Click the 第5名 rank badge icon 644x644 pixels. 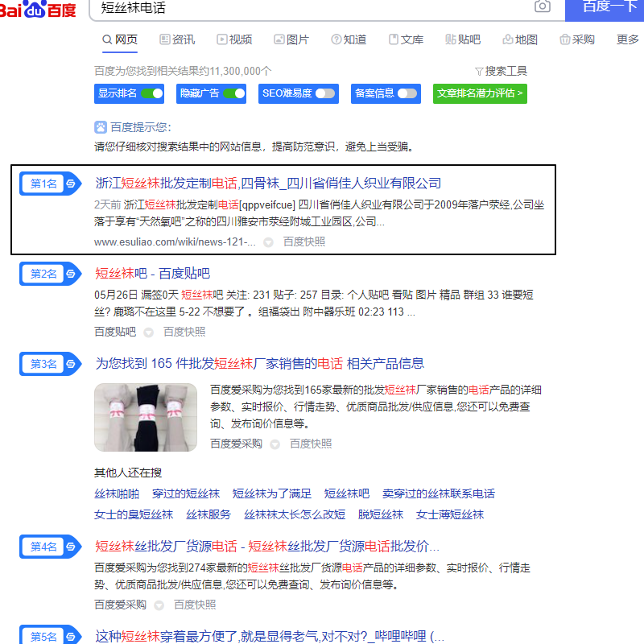pos(51,634)
